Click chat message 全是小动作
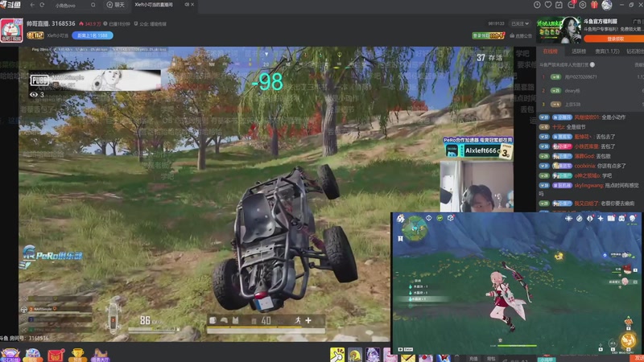644x362 pixels. [x=613, y=117]
